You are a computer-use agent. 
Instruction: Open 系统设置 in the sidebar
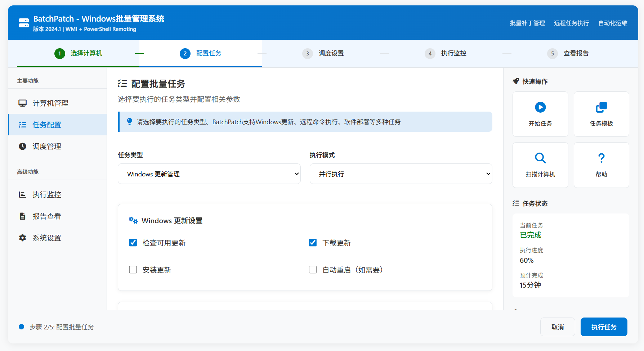pos(57,238)
